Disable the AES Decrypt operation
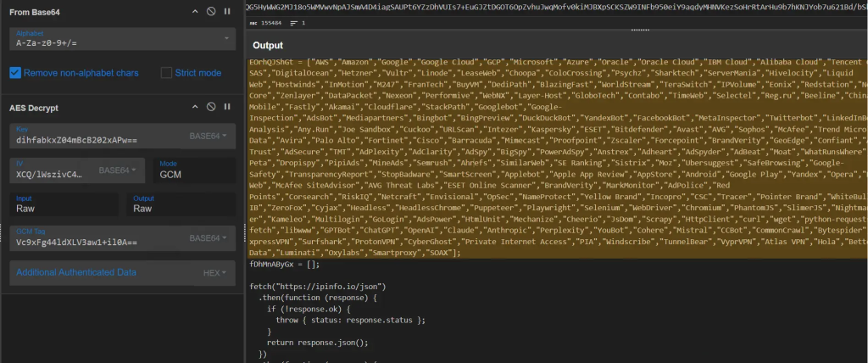The width and height of the screenshot is (868, 363). click(x=211, y=106)
